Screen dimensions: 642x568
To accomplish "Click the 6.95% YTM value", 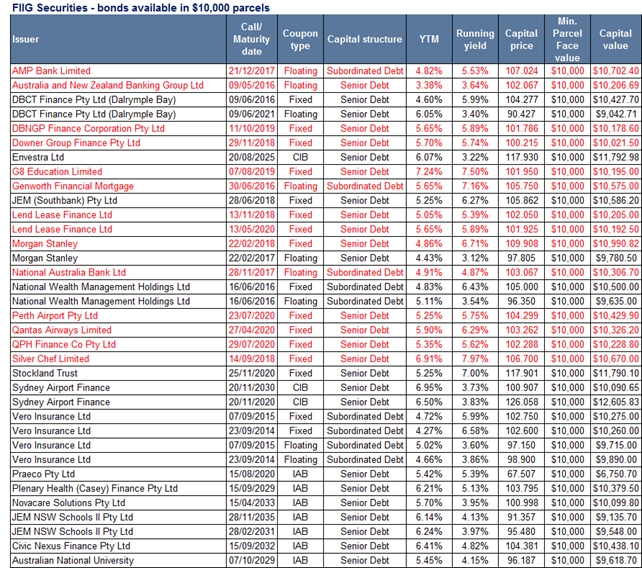I will [x=429, y=387].
